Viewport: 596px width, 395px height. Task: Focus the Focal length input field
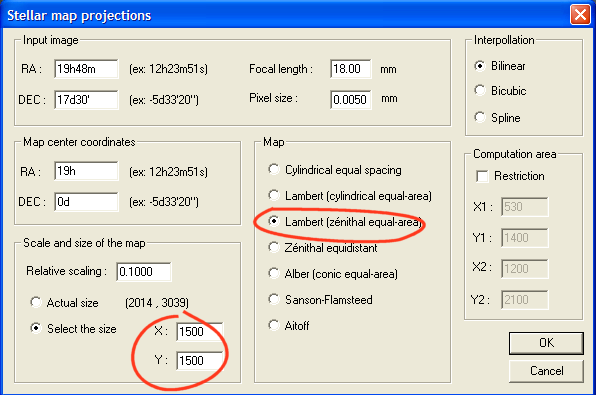[x=350, y=69]
